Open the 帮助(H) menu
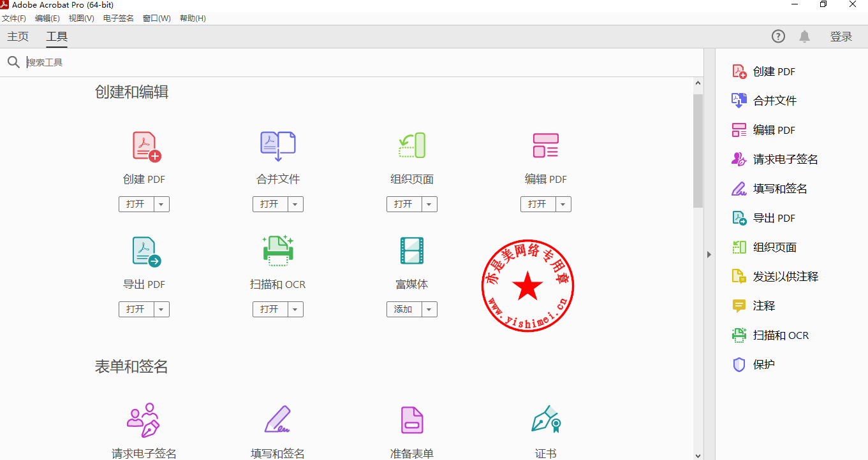Image resolution: width=868 pixels, height=460 pixels. (x=193, y=18)
